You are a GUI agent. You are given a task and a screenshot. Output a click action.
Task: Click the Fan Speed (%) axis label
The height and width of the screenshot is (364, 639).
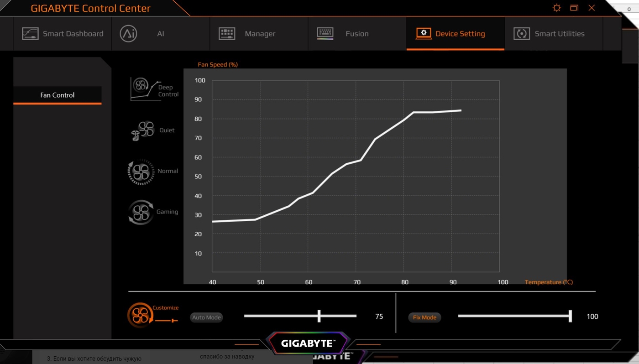(218, 65)
